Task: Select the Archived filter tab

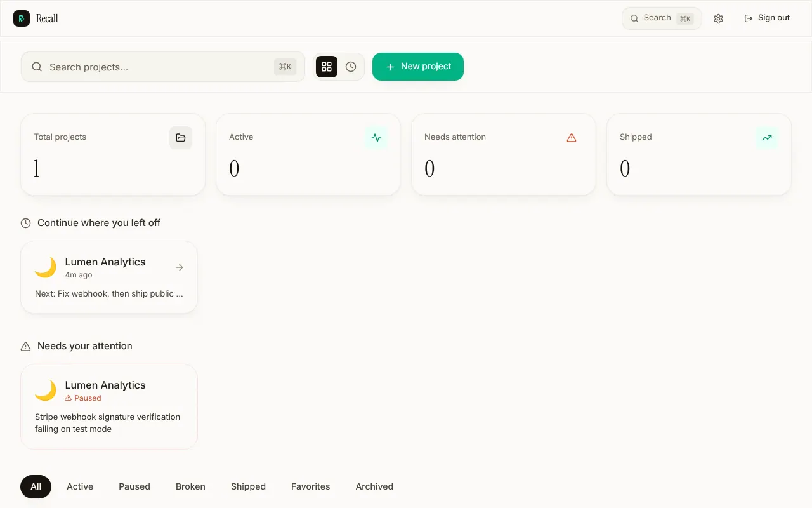Action: pyautogui.click(x=374, y=486)
